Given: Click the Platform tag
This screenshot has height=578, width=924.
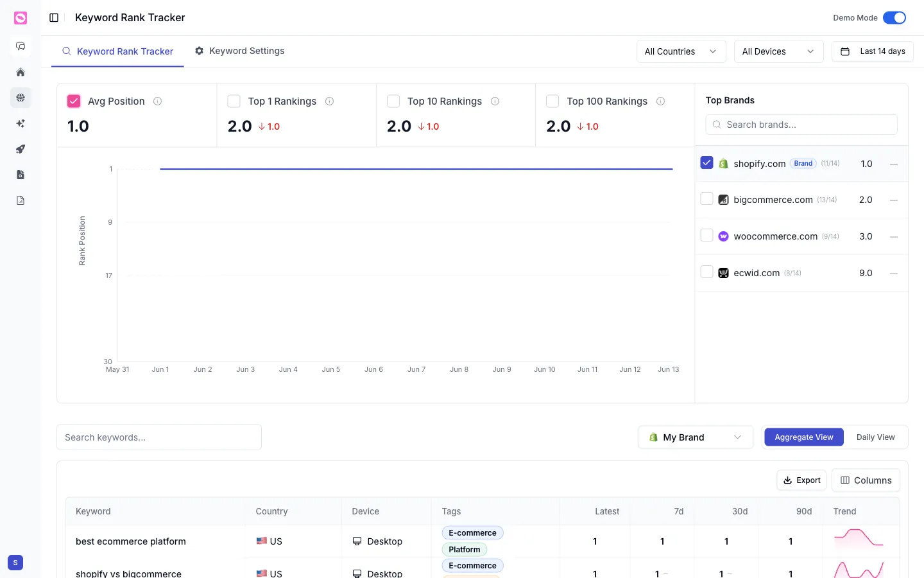Looking at the screenshot, I should pyautogui.click(x=465, y=550).
